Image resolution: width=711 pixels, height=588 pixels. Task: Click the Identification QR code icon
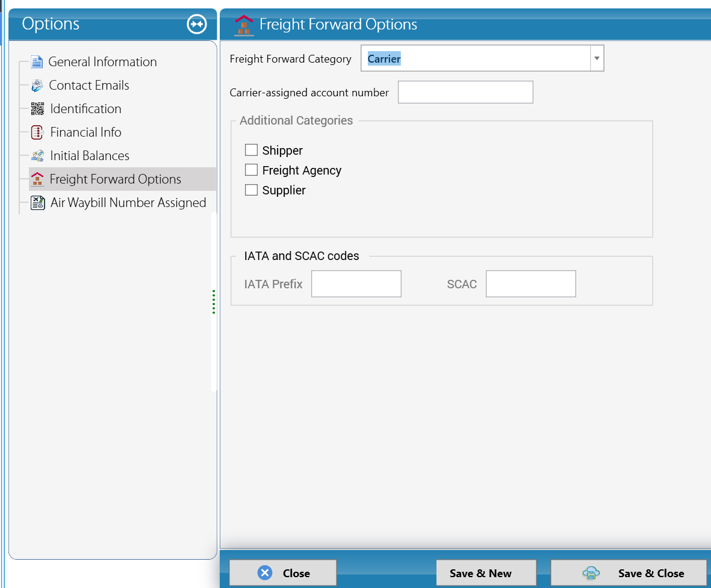37,109
